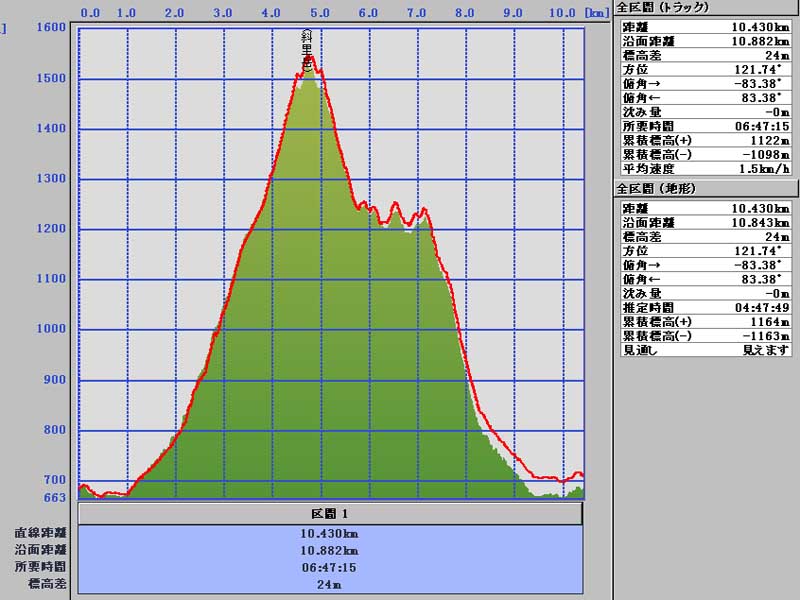Image resolution: width=800 pixels, height=600 pixels.
Task: Select 累積標高(+) 1122m in track panel
Action: (705, 140)
